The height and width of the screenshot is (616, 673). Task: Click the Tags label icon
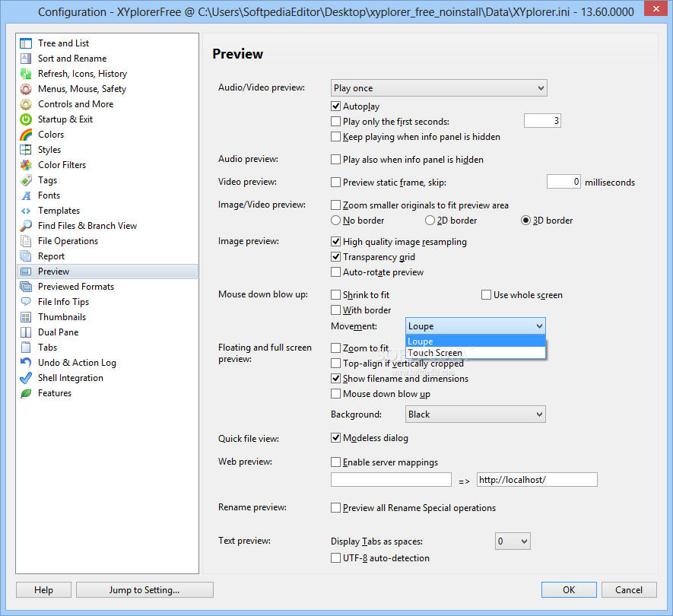pyautogui.click(x=26, y=180)
